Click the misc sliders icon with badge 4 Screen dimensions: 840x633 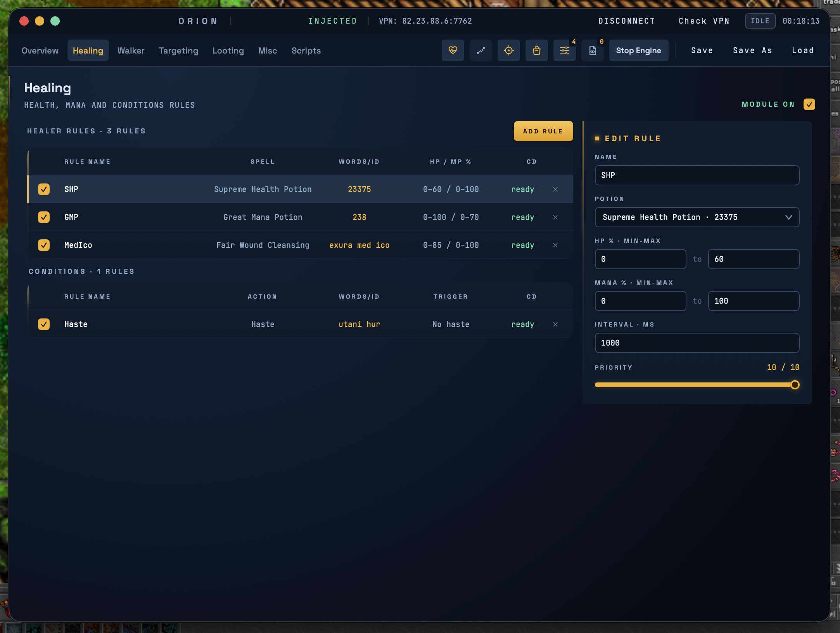(x=564, y=50)
